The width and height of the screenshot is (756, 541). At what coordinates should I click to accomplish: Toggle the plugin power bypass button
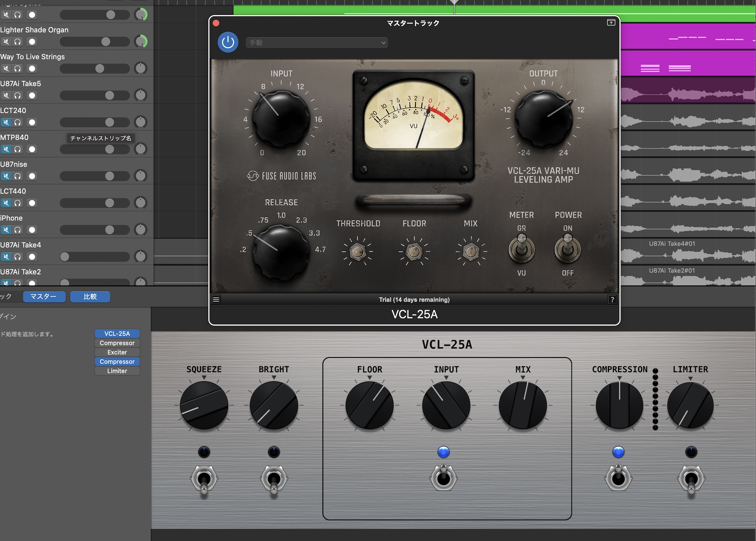(x=228, y=42)
